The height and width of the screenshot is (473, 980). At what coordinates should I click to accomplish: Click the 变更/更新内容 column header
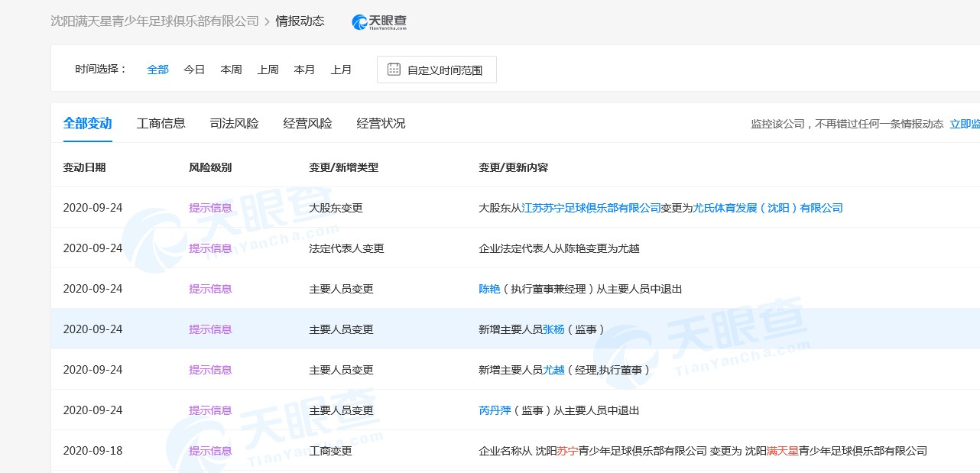coord(513,167)
